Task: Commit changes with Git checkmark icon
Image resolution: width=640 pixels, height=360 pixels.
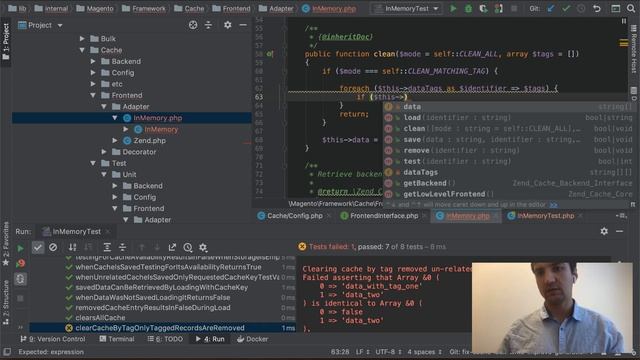Action: (566, 8)
